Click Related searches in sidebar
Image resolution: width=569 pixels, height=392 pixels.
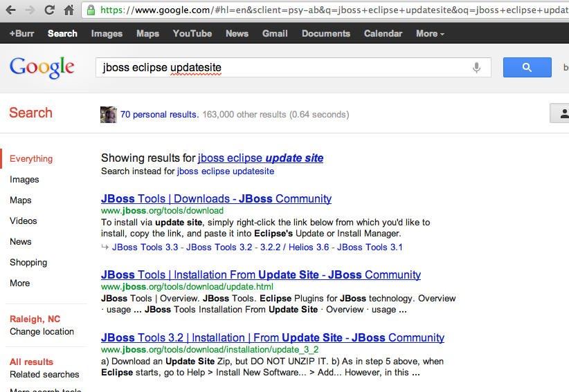coord(44,374)
